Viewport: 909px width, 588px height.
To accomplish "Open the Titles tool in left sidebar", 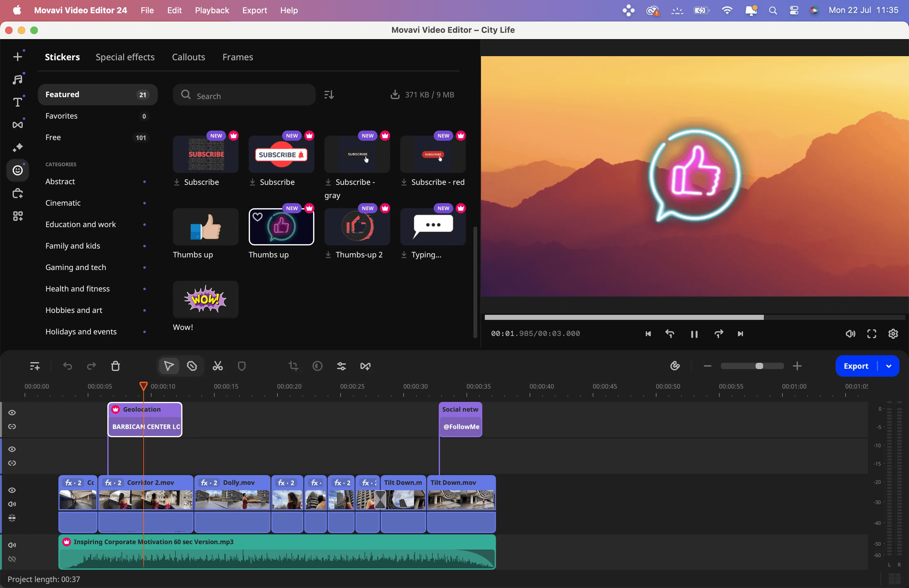I will pyautogui.click(x=18, y=102).
